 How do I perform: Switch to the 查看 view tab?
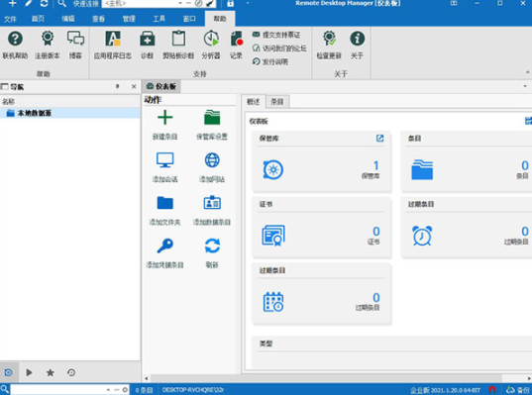(98, 19)
